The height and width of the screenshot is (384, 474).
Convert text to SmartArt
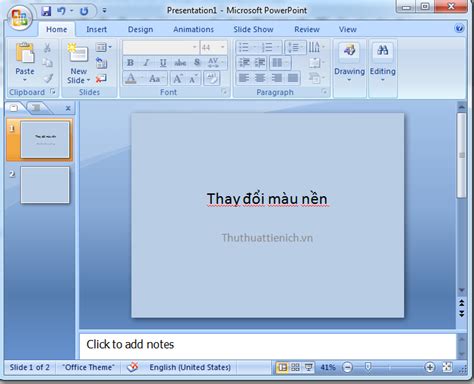[316, 79]
